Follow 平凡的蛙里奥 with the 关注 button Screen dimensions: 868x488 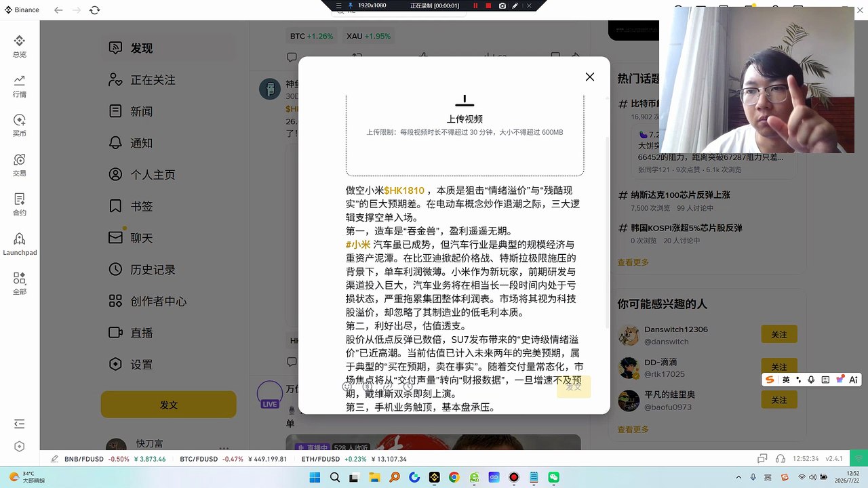pyautogui.click(x=779, y=400)
